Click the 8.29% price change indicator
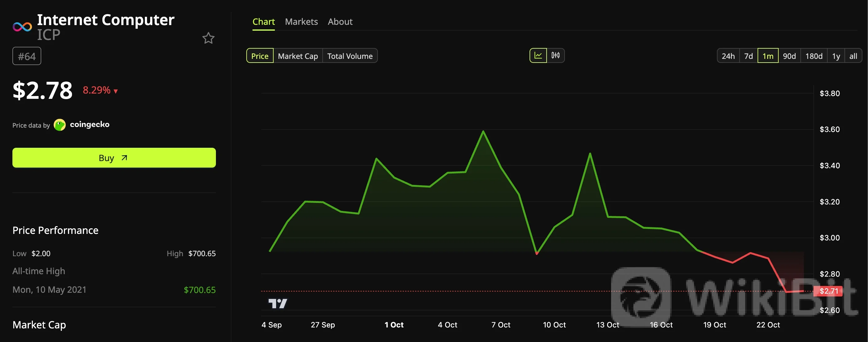 100,90
